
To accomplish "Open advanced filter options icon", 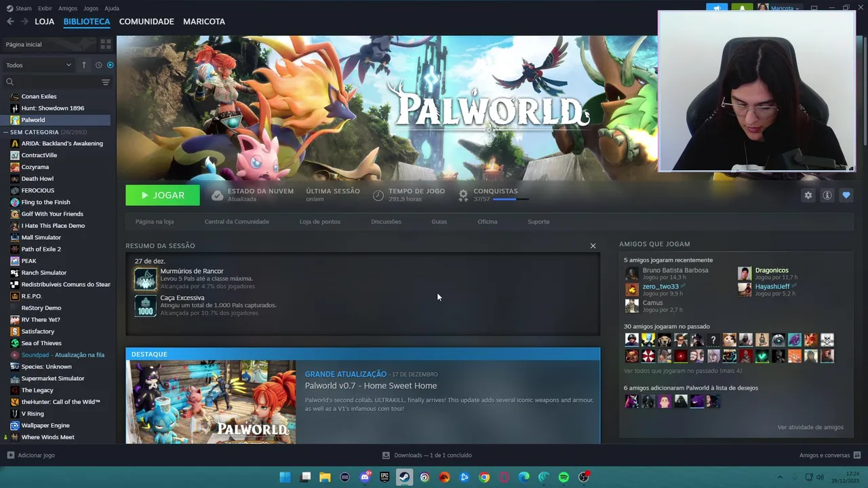I will click(105, 82).
